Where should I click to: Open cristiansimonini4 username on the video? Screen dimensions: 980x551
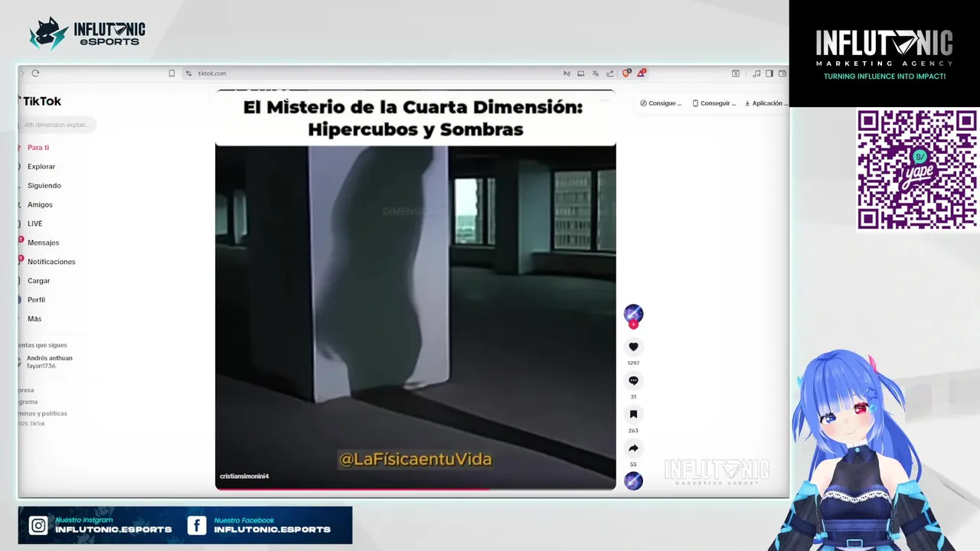coord(244,476)
